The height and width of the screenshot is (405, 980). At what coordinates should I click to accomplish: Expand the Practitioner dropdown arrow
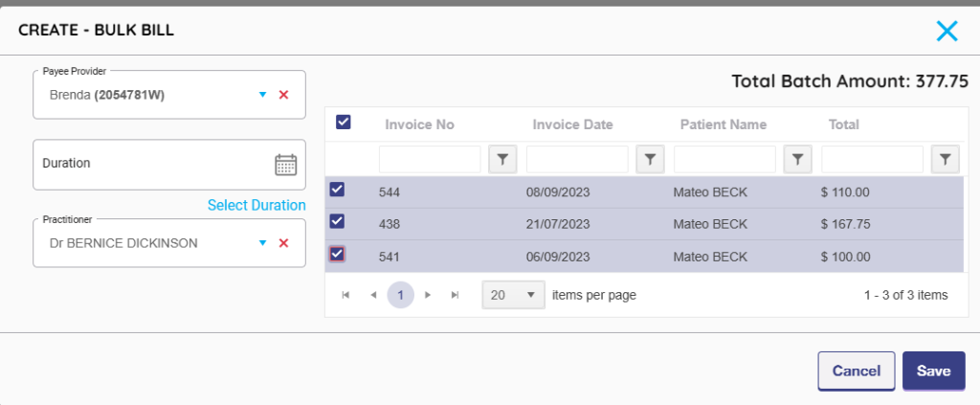262,243
